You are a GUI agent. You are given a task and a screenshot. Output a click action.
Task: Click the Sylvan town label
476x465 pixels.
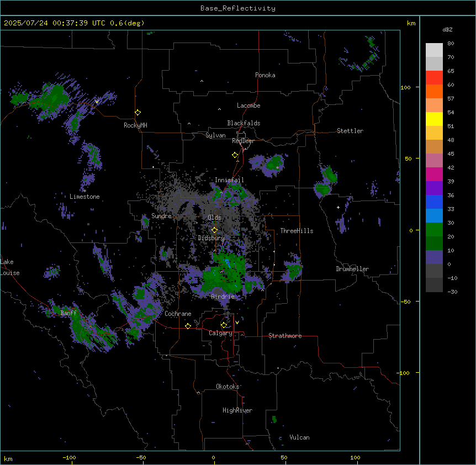pos(215,135)
